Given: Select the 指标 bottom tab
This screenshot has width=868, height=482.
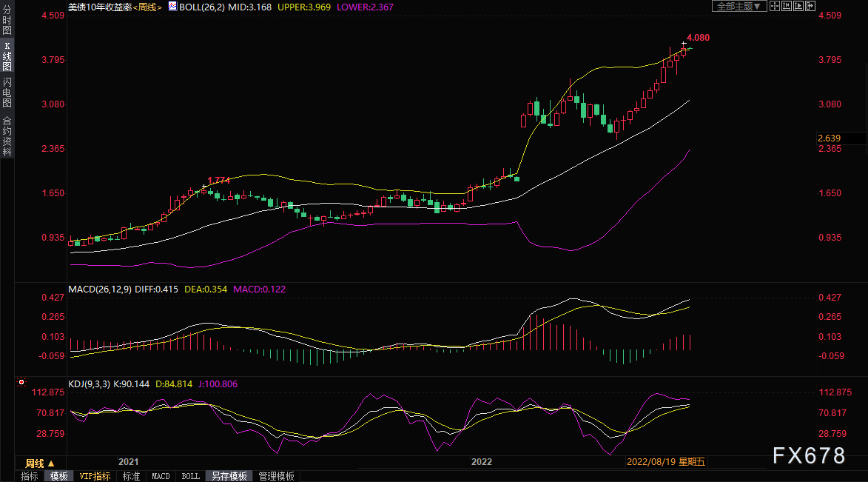Looking at the screenshot, I should point(30,477).
